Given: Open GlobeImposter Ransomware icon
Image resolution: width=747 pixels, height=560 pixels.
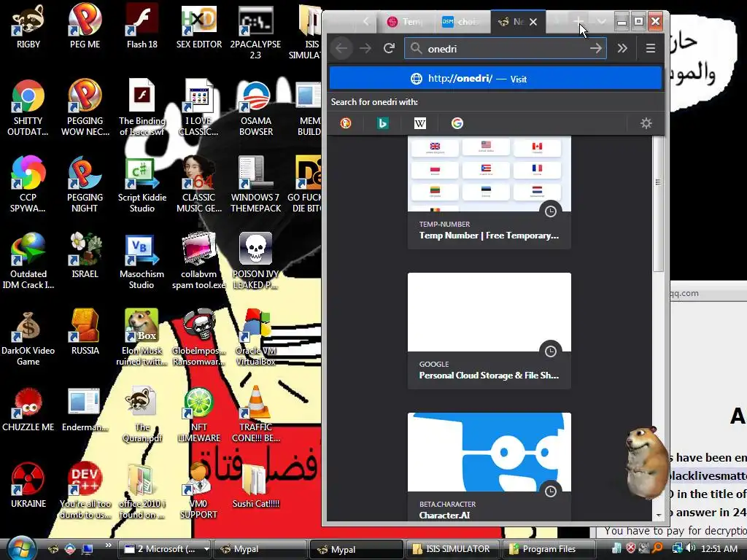Looking at the screenshot, I should click(x=199, y=338).
